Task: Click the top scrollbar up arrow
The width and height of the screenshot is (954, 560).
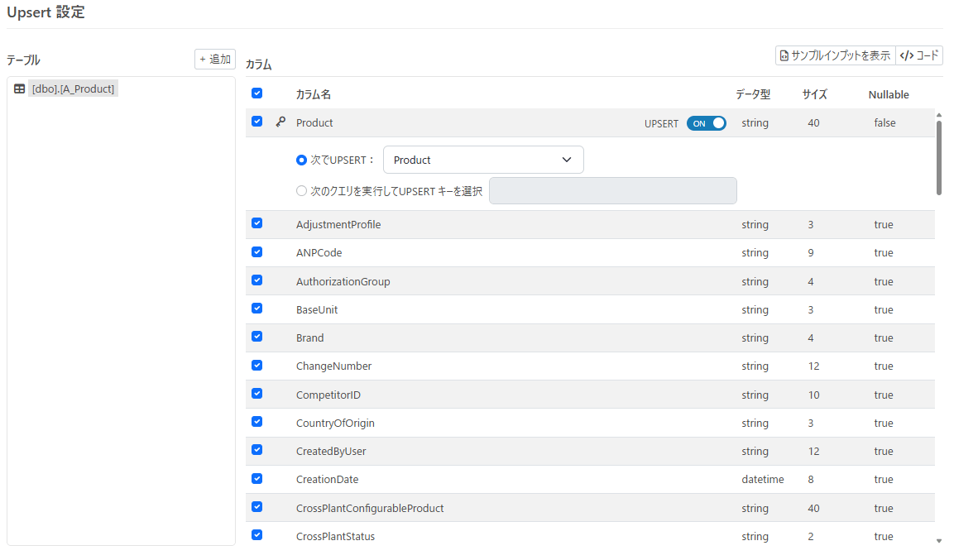Action: click(x=939, y=115)
